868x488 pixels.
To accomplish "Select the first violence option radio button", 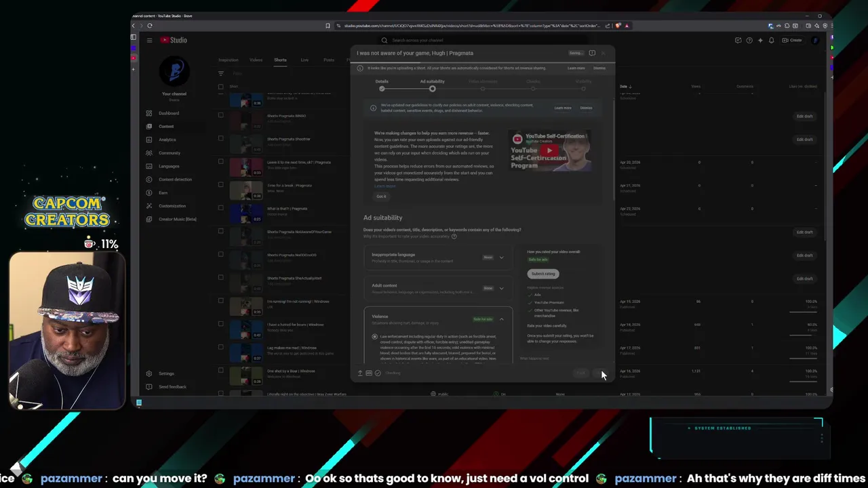I will pyautogui.click(x=374, y=336).
